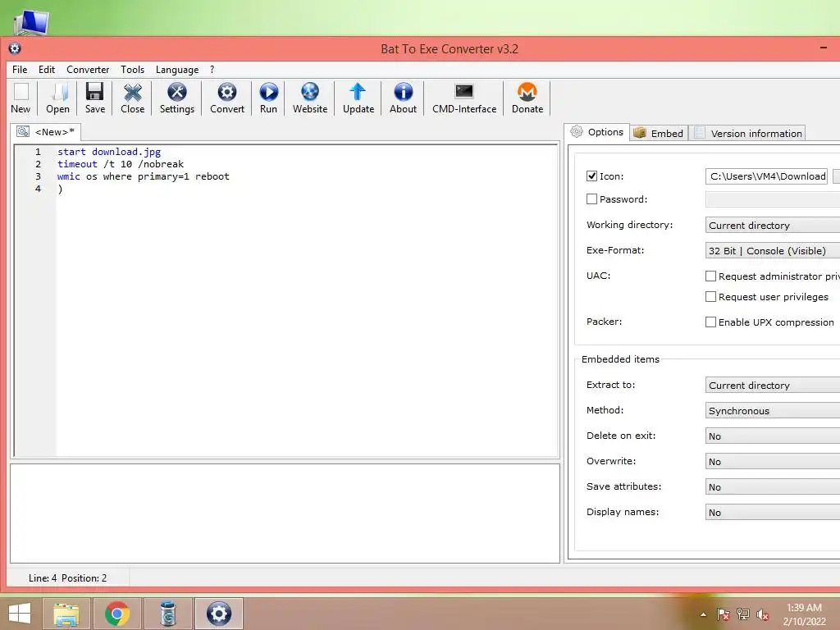Open the Delete on exit dropdown
The image size is (840, 630).
coord(773,436)
